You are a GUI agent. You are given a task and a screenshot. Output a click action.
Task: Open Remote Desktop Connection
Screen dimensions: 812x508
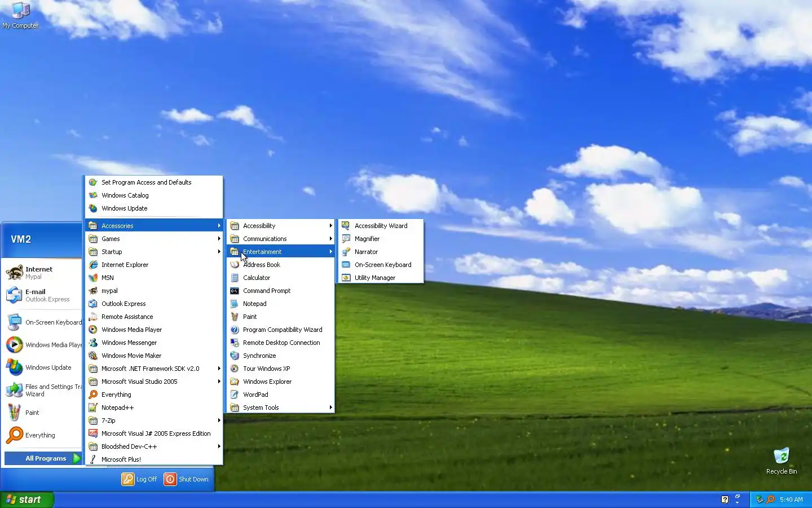[281, 343]
